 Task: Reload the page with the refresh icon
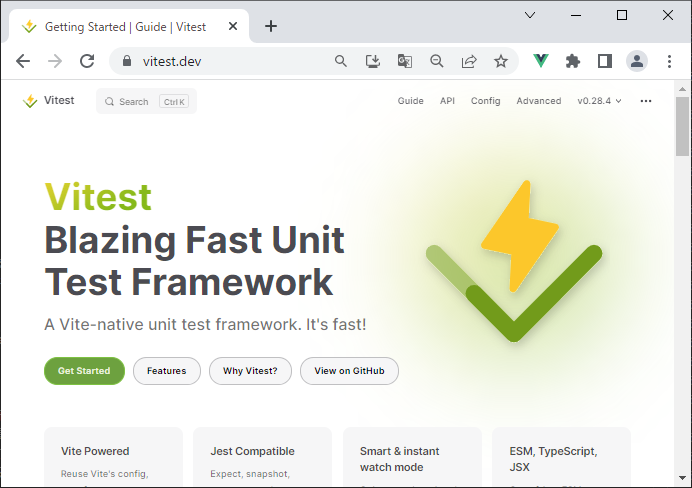click(x=87, y=61)
